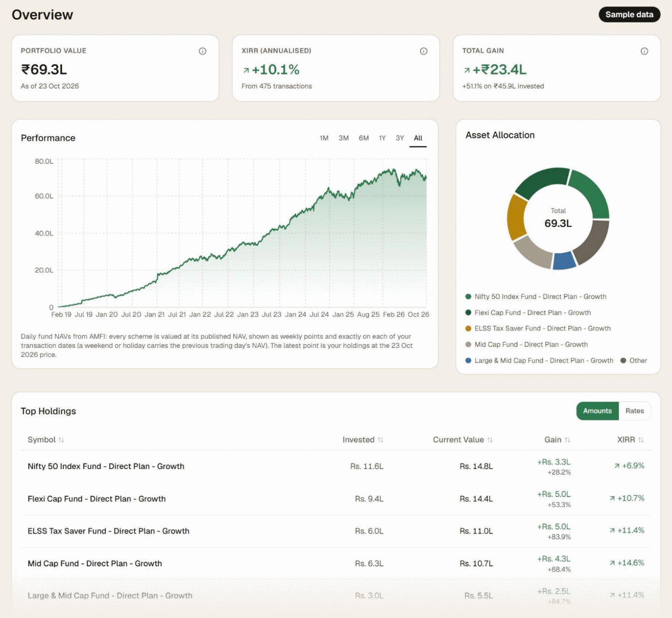Click info icon on Total Gain card
The width and height of the screenshot is (672, 618).
[x=645, y=51]
